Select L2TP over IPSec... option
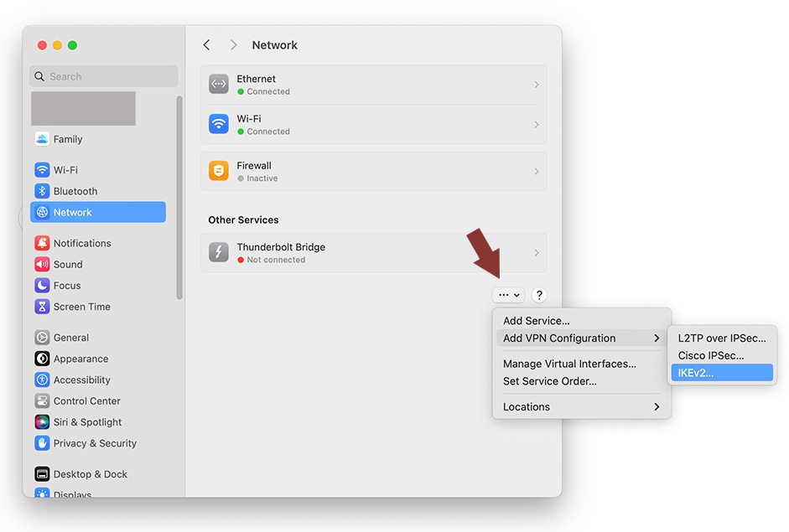The height and width of the screenshot is (532, 789). pos(722,338)
